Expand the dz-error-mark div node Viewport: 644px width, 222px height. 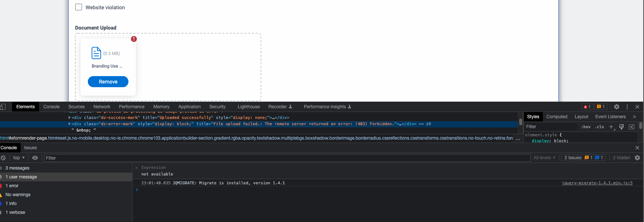[69, 124]
